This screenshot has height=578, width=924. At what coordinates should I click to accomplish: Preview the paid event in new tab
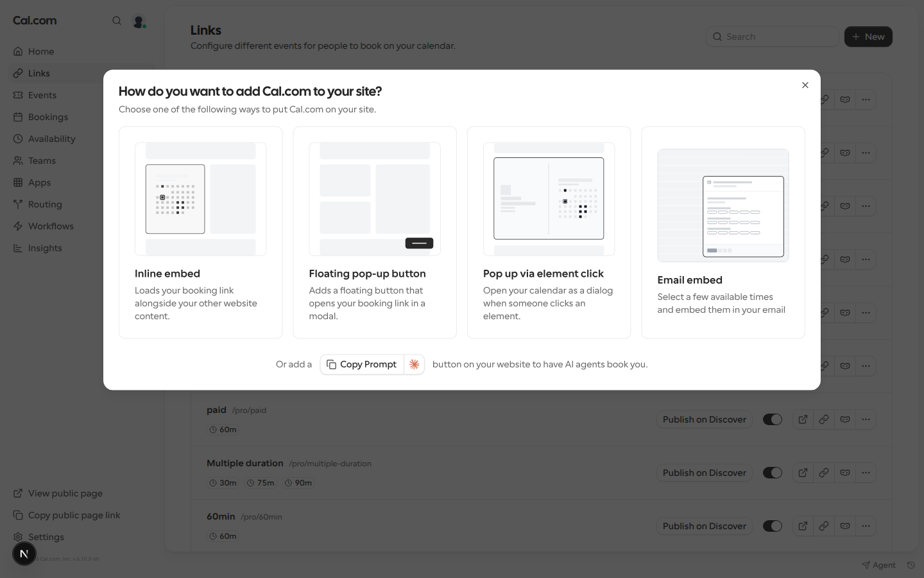tap(803, 419)
